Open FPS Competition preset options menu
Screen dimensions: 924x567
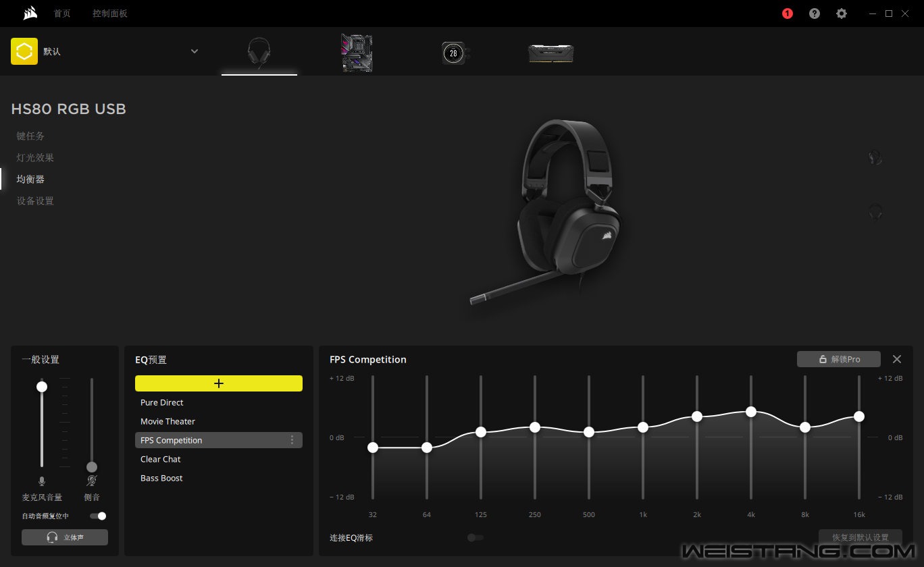pyautogui.click(x=292, y=440)
